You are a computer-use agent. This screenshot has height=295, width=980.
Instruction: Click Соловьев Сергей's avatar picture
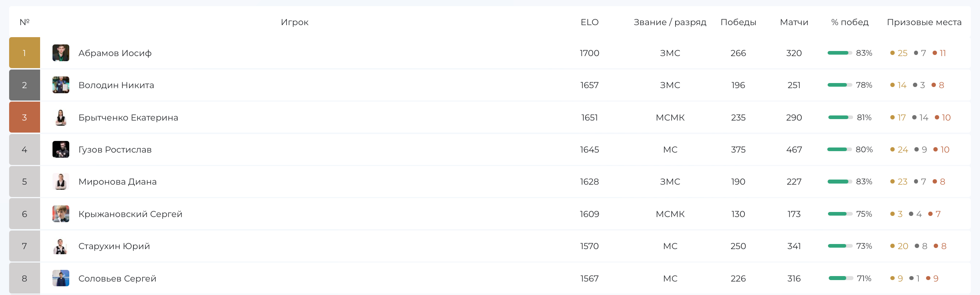61,278
